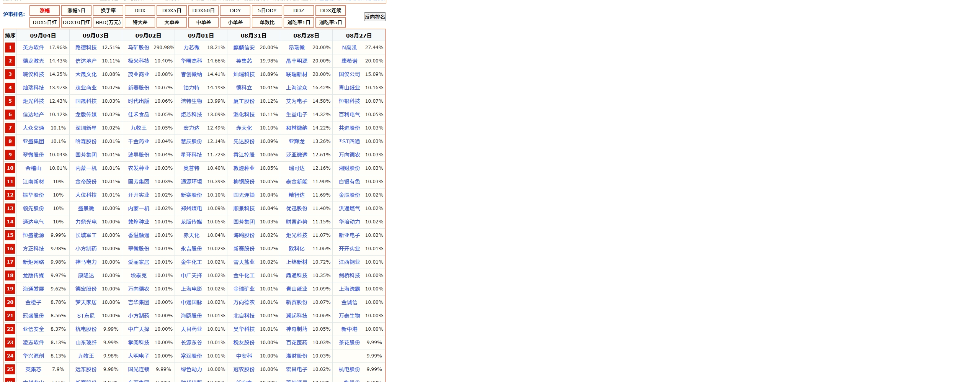Open the DDX60日 ranking
Viewport: 980px width, 382px height.
coord(204,11)
